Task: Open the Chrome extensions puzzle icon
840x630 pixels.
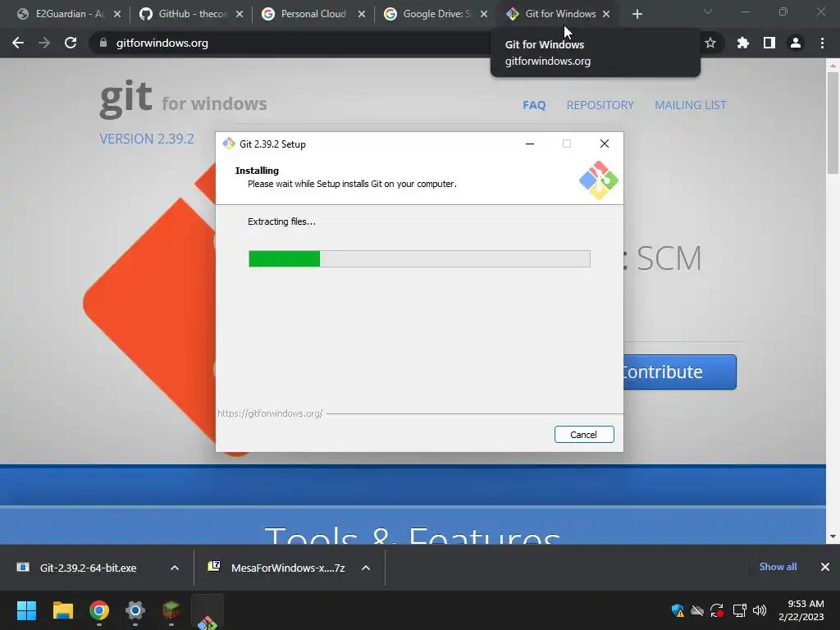Action: pyautogui.click(x=743, y=43)
